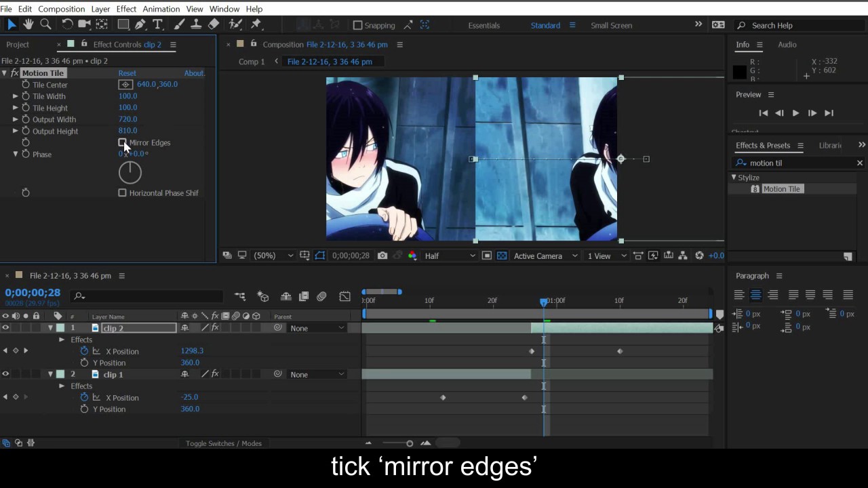Screen dimensions: 868x488
Task: Open the Active Camera dropdown
Action: (546, 256)
